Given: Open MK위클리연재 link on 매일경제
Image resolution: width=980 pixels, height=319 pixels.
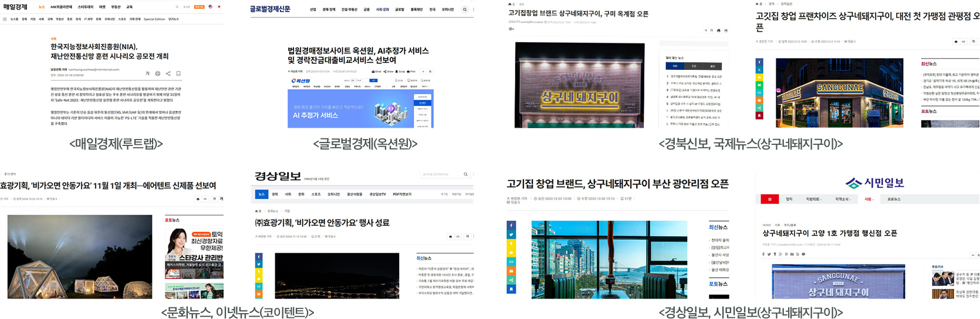Looking at the screenshot, I should [x=62, y=7].
